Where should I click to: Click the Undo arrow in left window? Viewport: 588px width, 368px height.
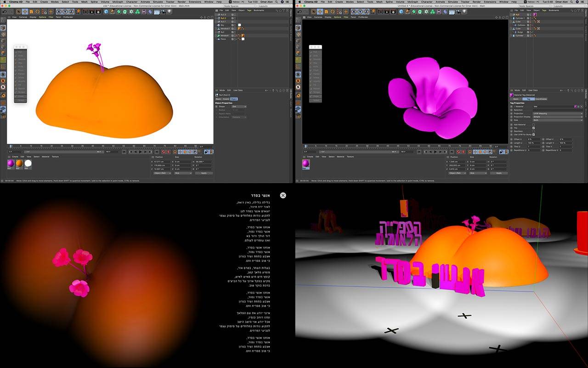tap(4, 11)
